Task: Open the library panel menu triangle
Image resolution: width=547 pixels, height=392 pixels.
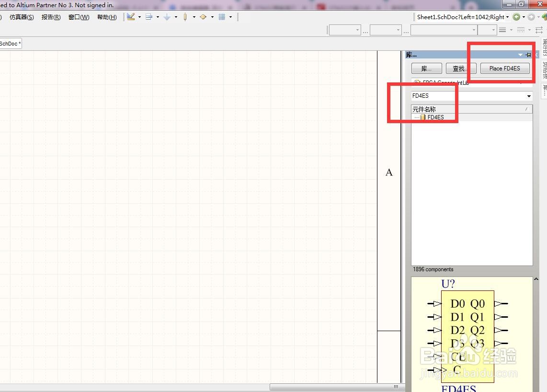Action: (x=520, y=55)
